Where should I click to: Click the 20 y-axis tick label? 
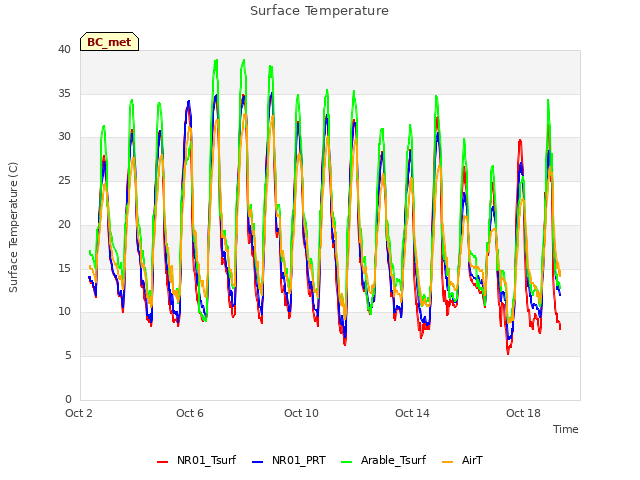point(64,224)
